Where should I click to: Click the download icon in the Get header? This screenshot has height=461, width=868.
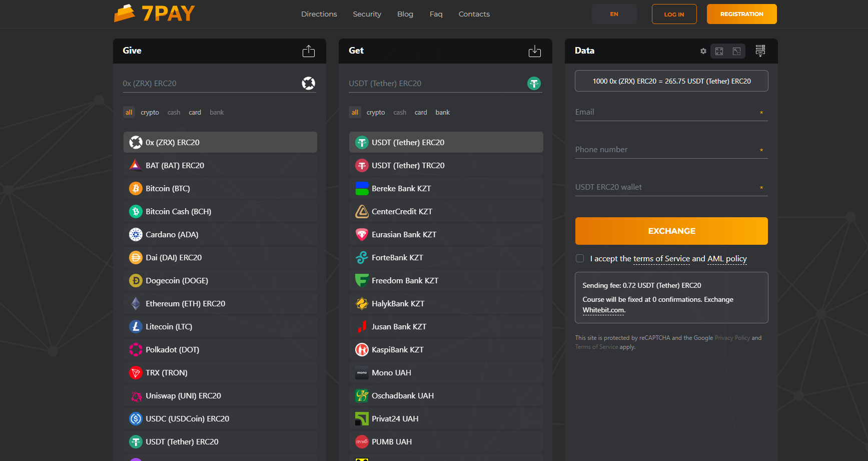[x=535, y=51]
